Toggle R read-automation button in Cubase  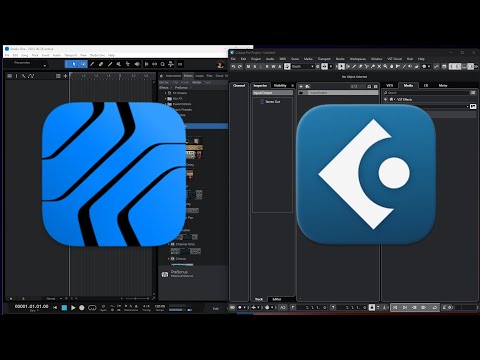[267, 67]
